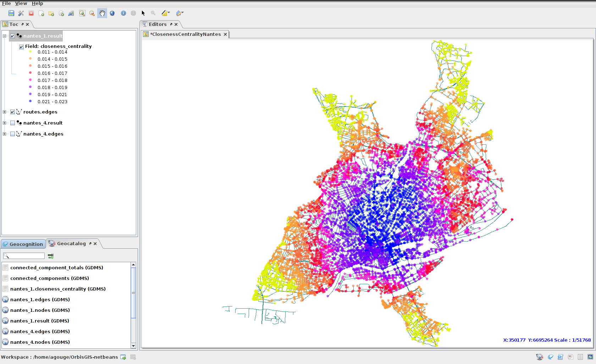Screen dimensions: 596x364
Task: Select nantes_1.edges (GDMS) source
Action: [40, 299]
